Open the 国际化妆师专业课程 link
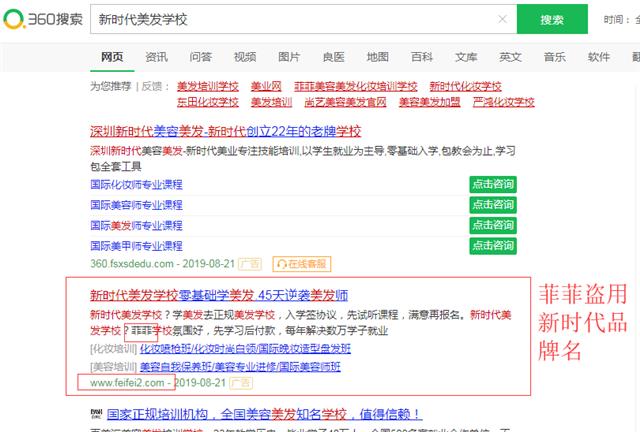640x432 pixels. (136, 185)
